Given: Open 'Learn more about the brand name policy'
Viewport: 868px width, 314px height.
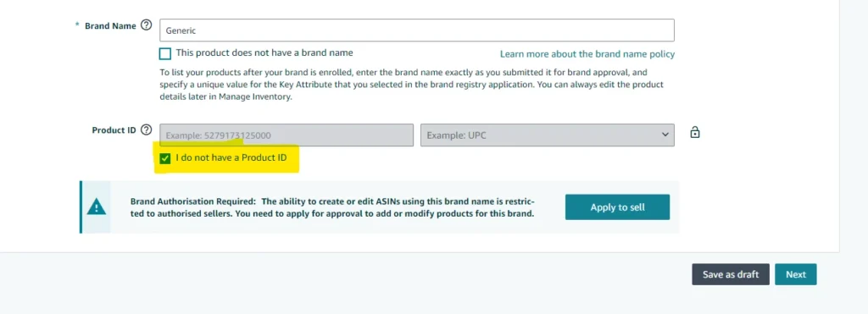Looking at the screenshot, I should click(x=587, y=54).
